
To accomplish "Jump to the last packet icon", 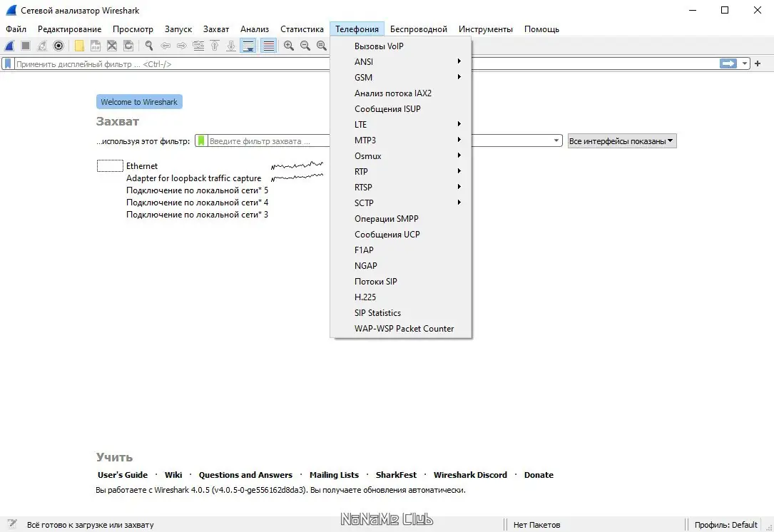I will click(x=231, y=46).
